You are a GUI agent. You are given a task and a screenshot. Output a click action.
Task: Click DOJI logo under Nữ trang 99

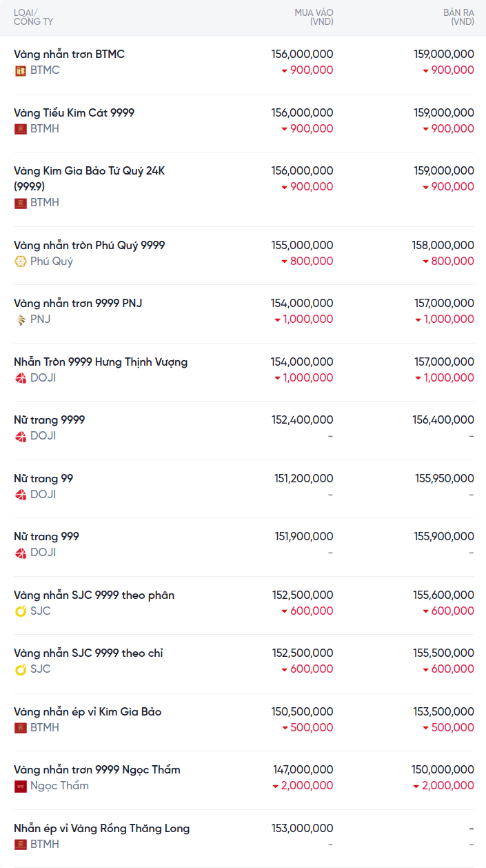[x=21, y=495]
